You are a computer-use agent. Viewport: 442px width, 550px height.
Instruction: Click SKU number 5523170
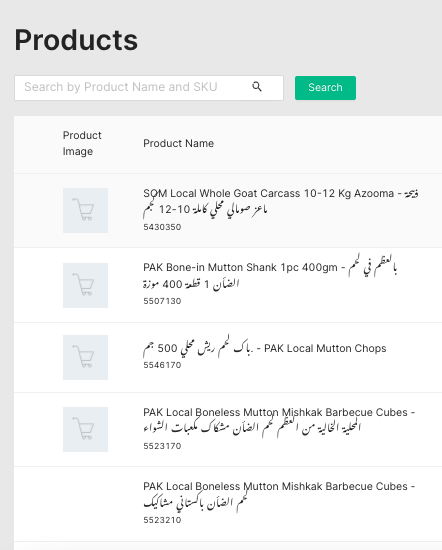pos(162,446)
